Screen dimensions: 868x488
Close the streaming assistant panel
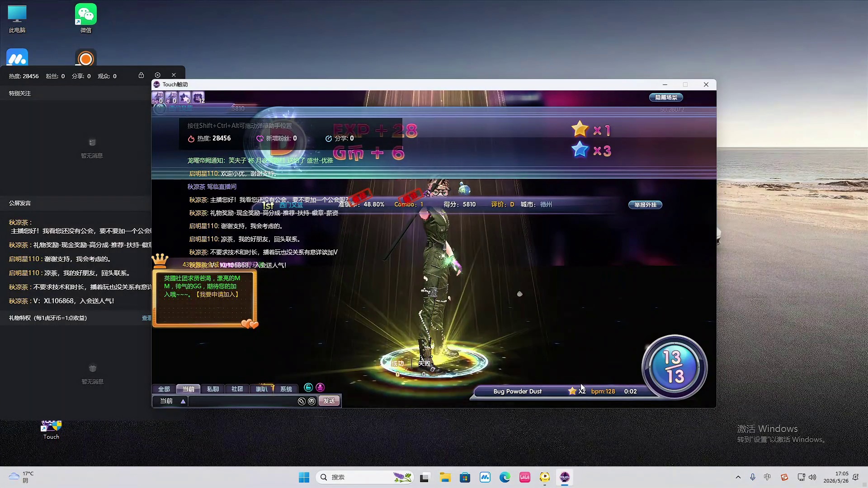(x=174, y=75)
